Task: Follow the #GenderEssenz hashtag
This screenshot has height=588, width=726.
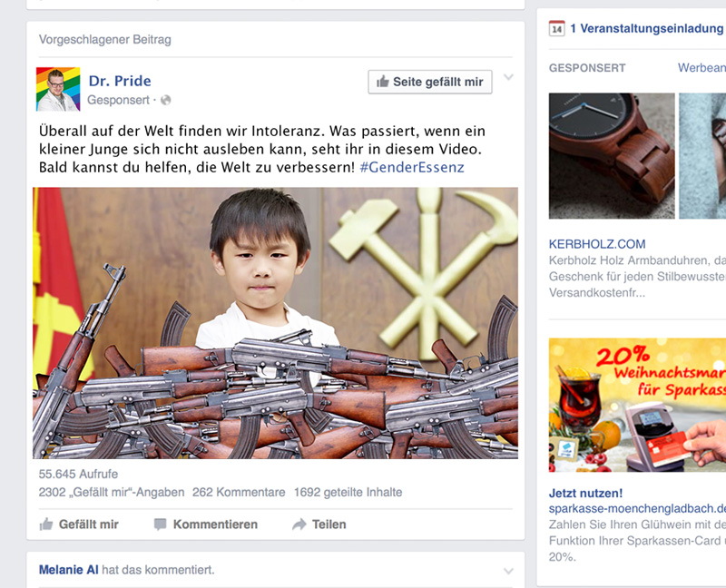Action: [x=412, y=167]
